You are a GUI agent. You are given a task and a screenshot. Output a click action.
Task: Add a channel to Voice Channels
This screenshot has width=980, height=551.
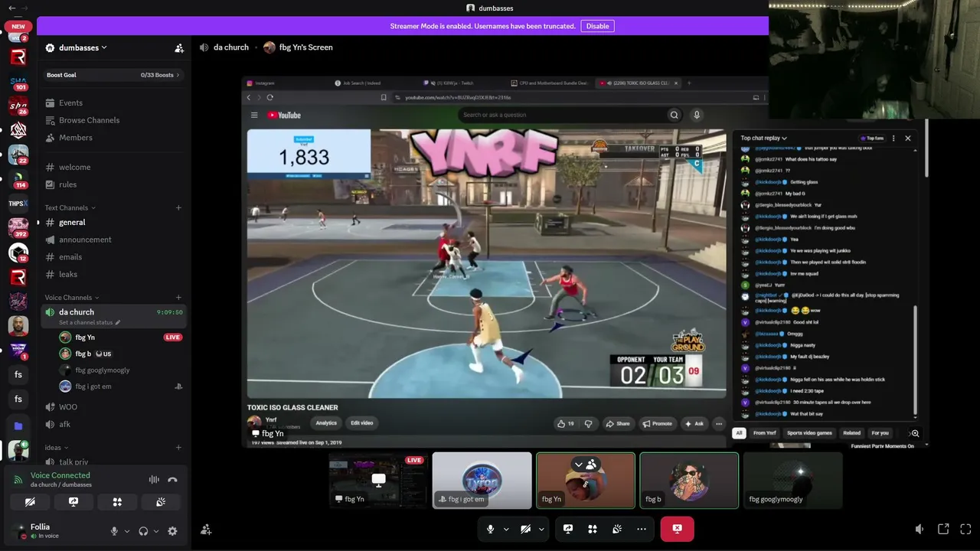178,298
